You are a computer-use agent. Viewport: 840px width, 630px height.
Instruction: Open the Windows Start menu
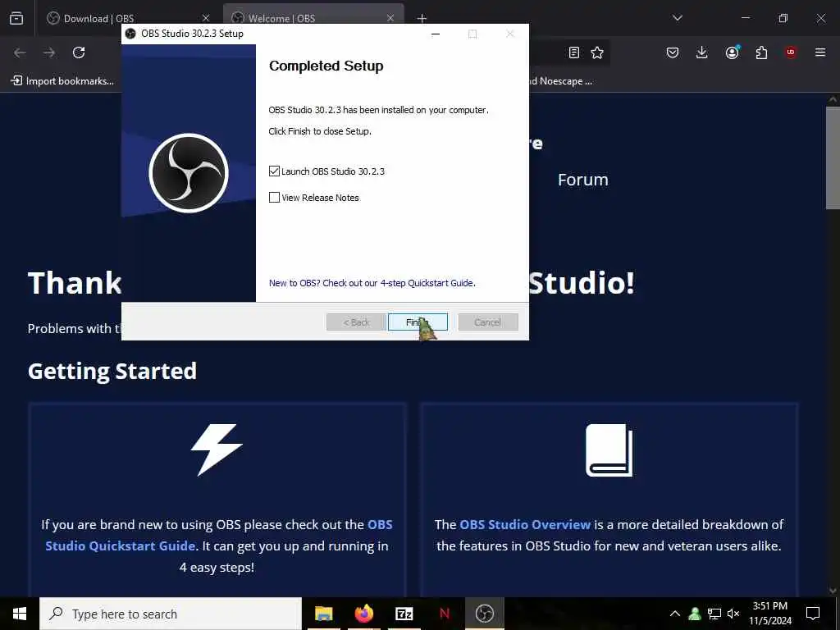(x=20, y=614)
